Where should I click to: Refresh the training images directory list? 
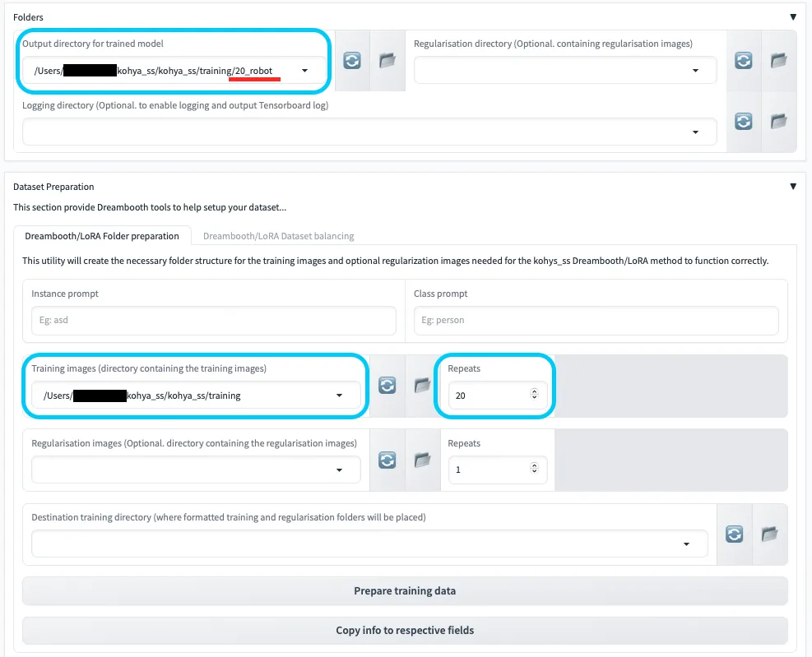pos(387,386)
